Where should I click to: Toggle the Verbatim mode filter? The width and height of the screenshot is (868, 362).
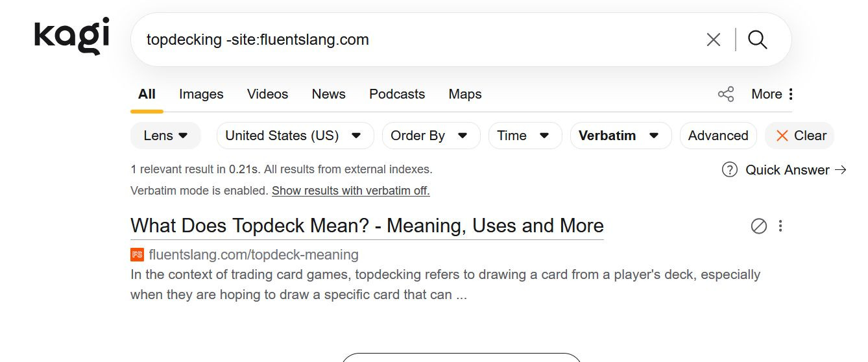(620, 136)
